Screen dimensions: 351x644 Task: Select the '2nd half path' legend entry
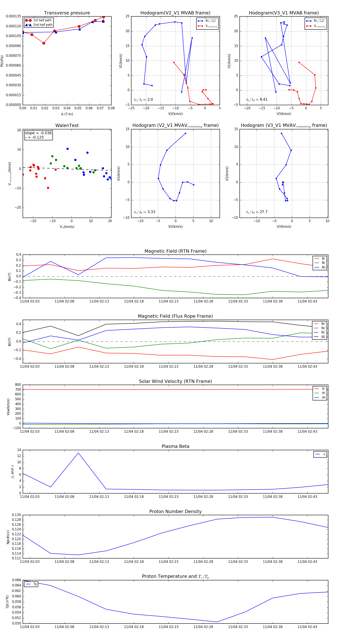pos(39,25)
